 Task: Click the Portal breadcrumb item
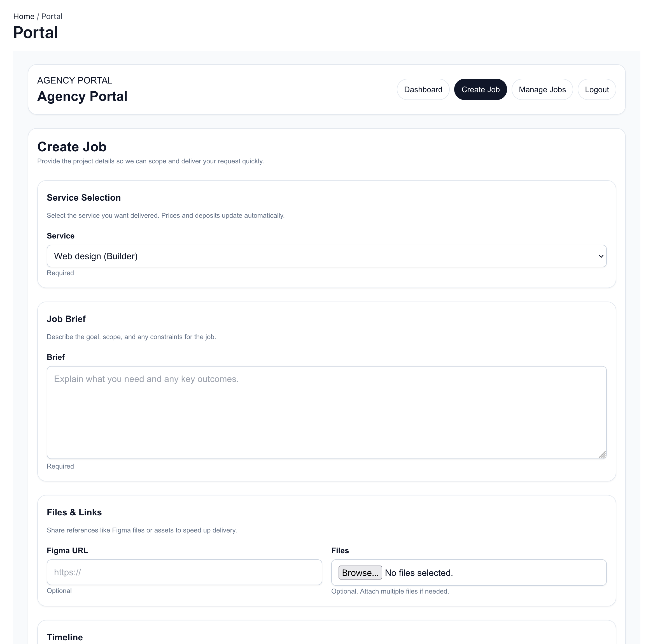pos(52,17)
